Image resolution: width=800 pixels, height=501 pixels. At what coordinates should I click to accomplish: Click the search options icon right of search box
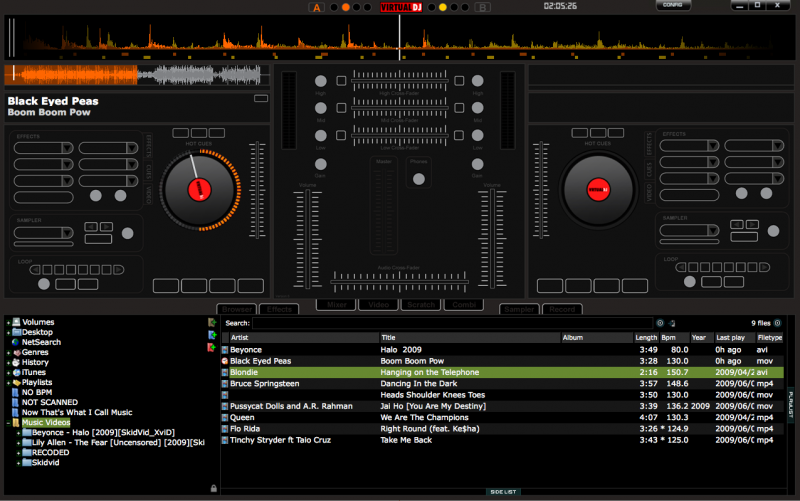(x=660, y=323)
